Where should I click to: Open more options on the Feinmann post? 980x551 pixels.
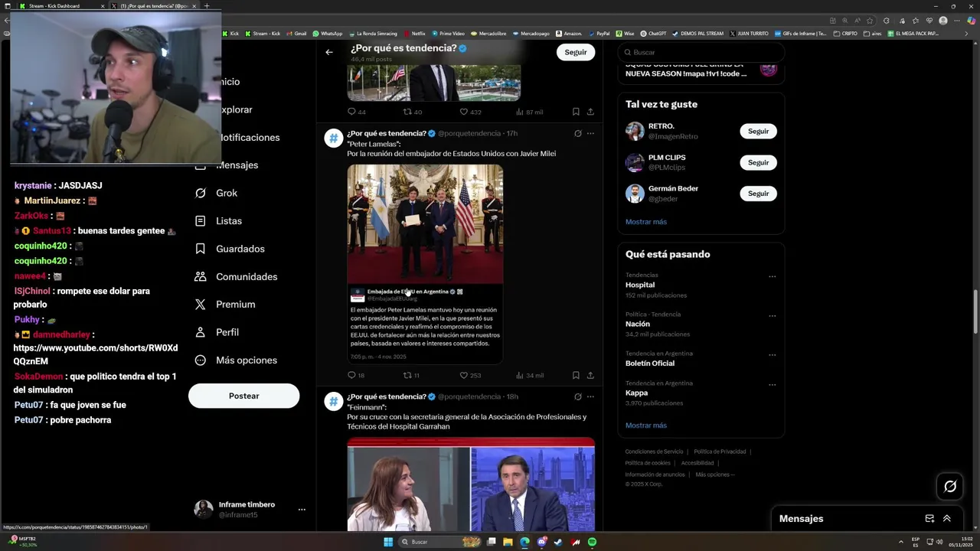point(590,396)
